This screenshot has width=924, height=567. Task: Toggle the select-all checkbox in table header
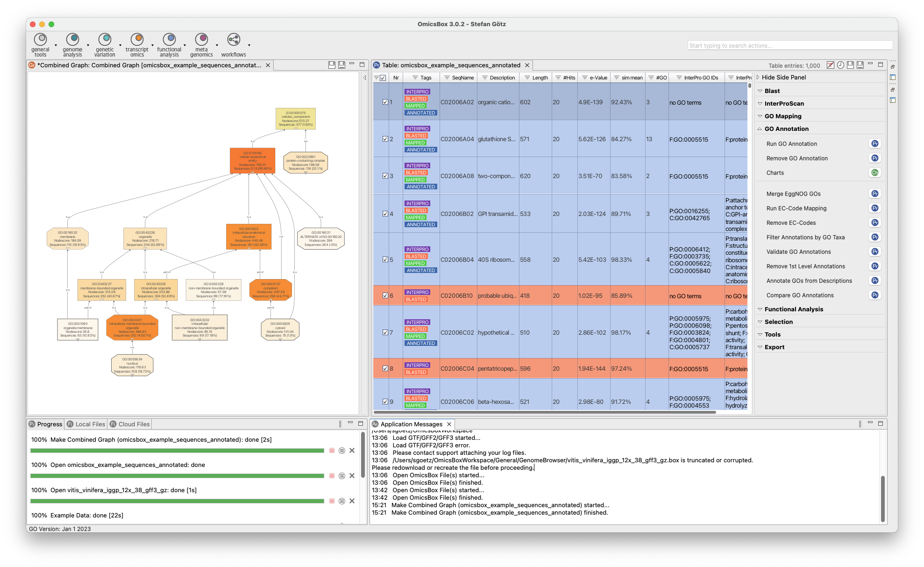pyautogui.click(x=383, y=78)
